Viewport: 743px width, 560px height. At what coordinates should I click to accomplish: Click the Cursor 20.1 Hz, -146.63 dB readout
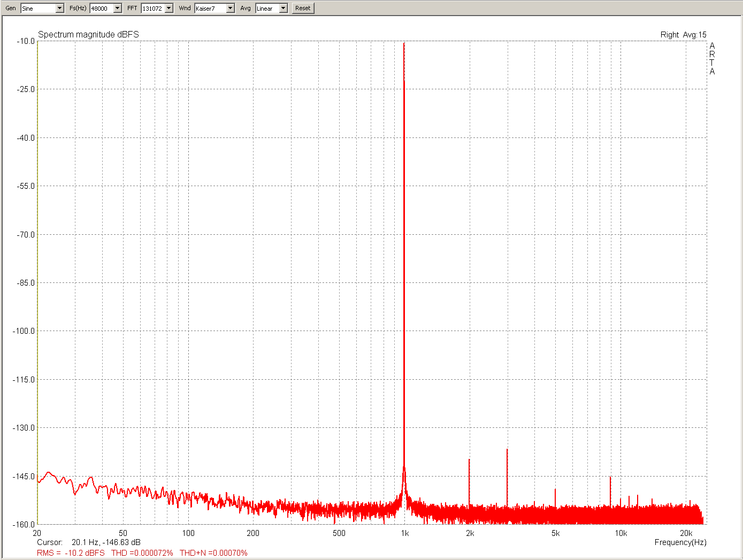[x=89, y=542]
